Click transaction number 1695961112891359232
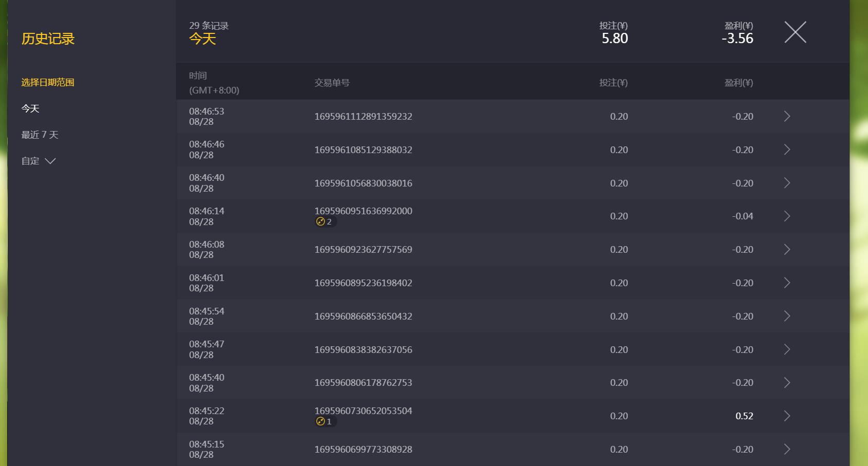 tap(363, 117)
